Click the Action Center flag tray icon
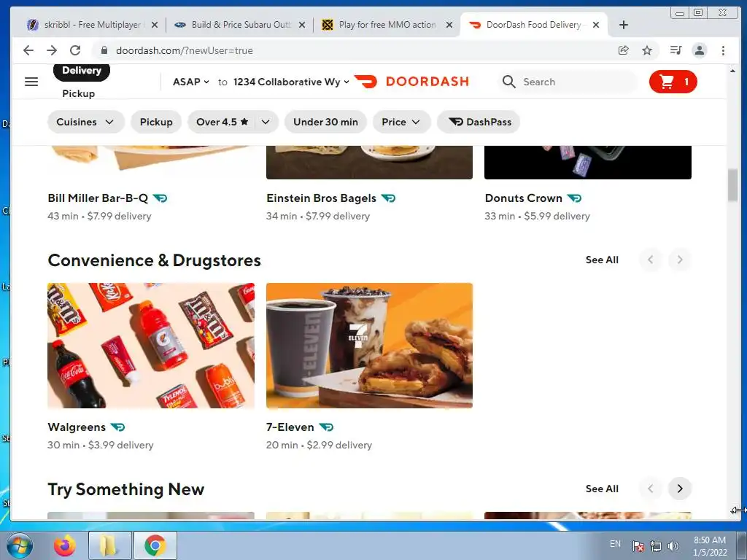Image resolution: width=747 pixels, height=560 pixels. pyautogui.click(x=638, y=546)
